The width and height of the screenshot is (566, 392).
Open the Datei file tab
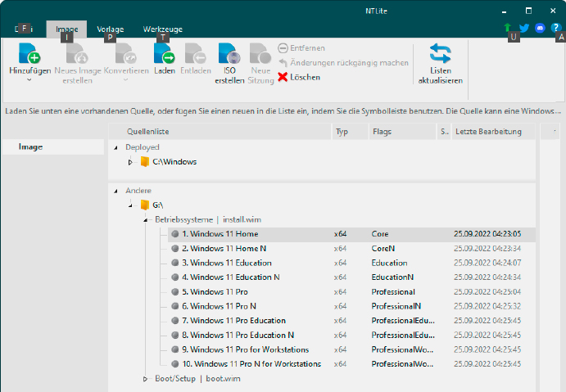tap(24, 29)
